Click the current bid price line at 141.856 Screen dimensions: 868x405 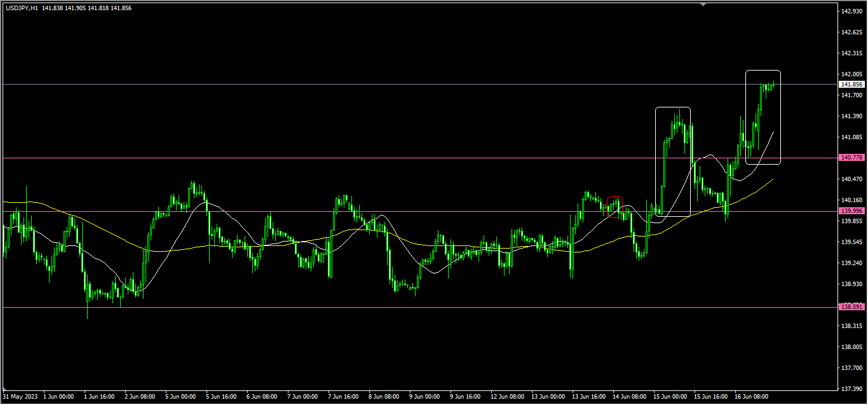381,84
